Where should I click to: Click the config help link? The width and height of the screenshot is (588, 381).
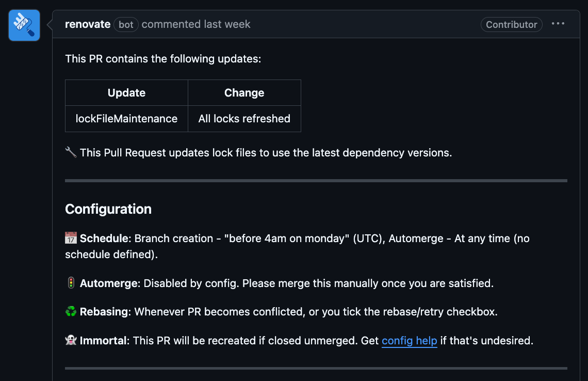(x=410, y=341)
